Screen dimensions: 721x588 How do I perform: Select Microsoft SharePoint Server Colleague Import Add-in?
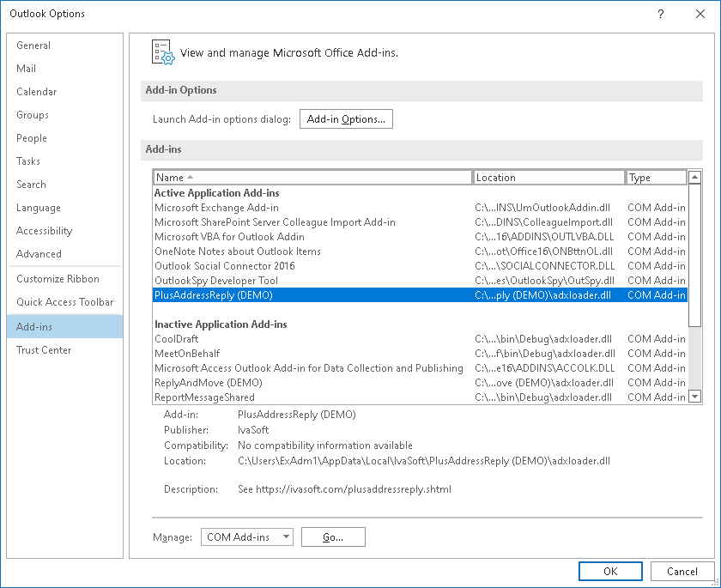[420, 222]
